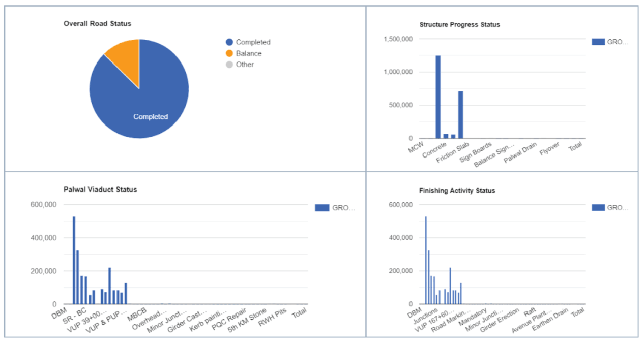Click Total label in Finishing Activity chart
The width and height of the screenshot is (644, 345).
click(x=577, y=313)
